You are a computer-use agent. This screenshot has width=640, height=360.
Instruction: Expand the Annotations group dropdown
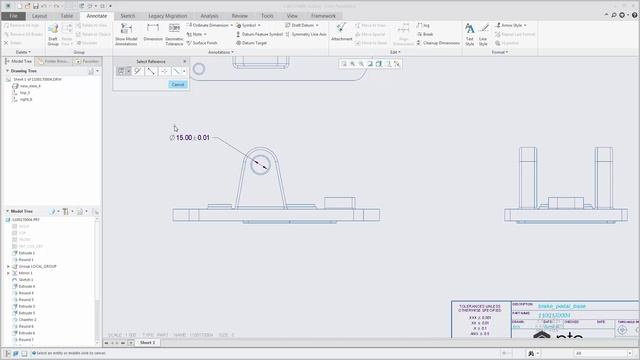coord(221,52)
